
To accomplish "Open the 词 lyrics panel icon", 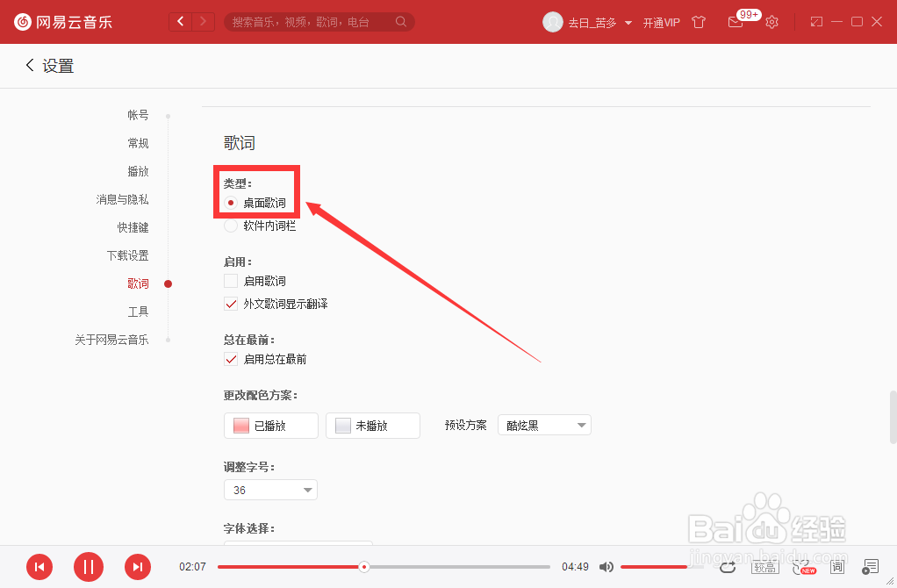I will click(836, 568).
